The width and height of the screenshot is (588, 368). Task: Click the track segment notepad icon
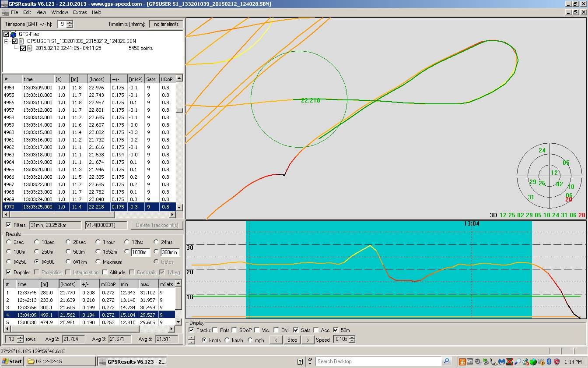pos(30,48)
